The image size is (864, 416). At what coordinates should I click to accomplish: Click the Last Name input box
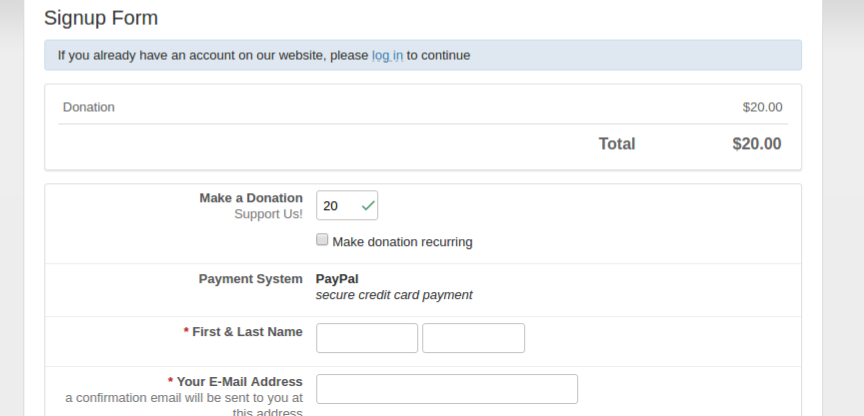pyautogui.click(x=473, y=338)
